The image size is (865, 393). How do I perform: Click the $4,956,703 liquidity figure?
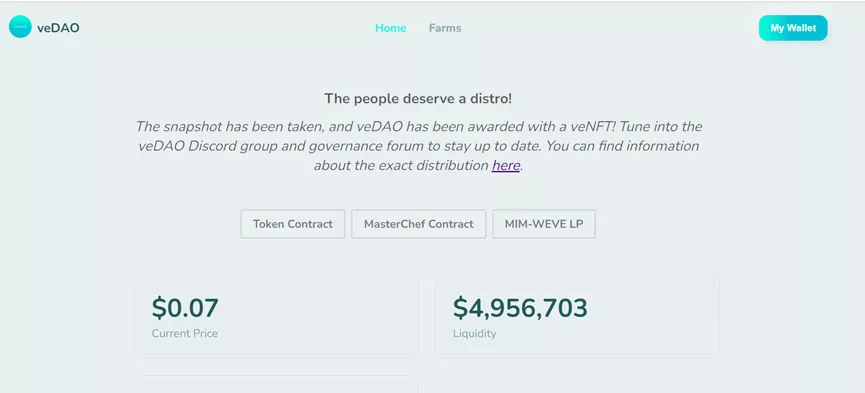tap(520, 308)
